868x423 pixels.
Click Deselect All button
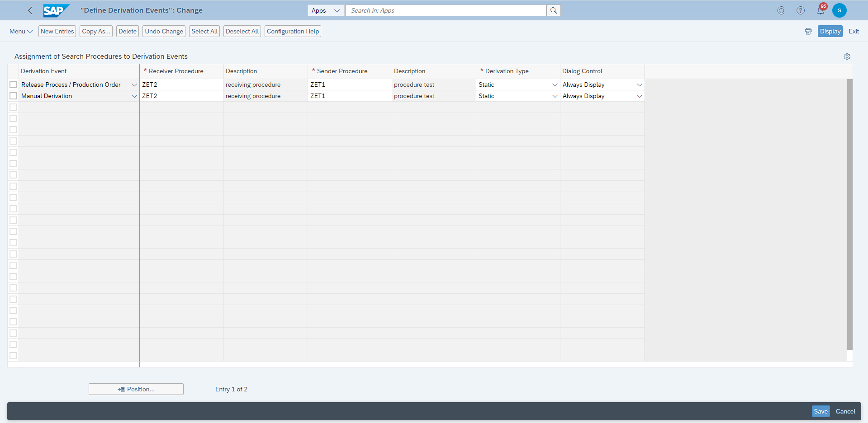tap(242, 31)
